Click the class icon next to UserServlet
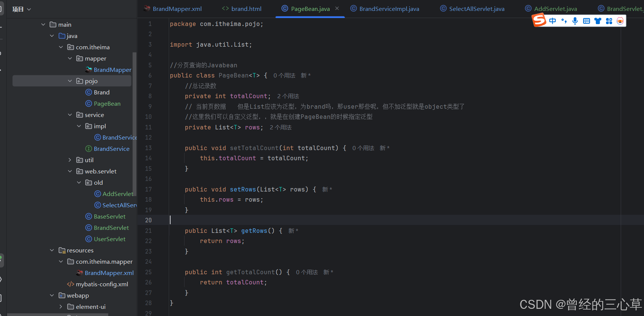This screenshot has width=644, height=316. (x=89, y=239)
